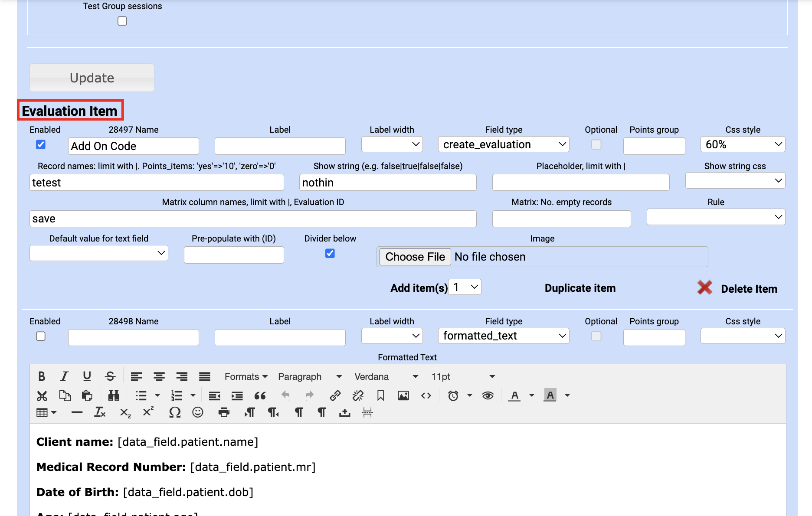Apply bold formatting in the text editor
Viewport: 812px width, 516px height.
(x=42, y=376)
